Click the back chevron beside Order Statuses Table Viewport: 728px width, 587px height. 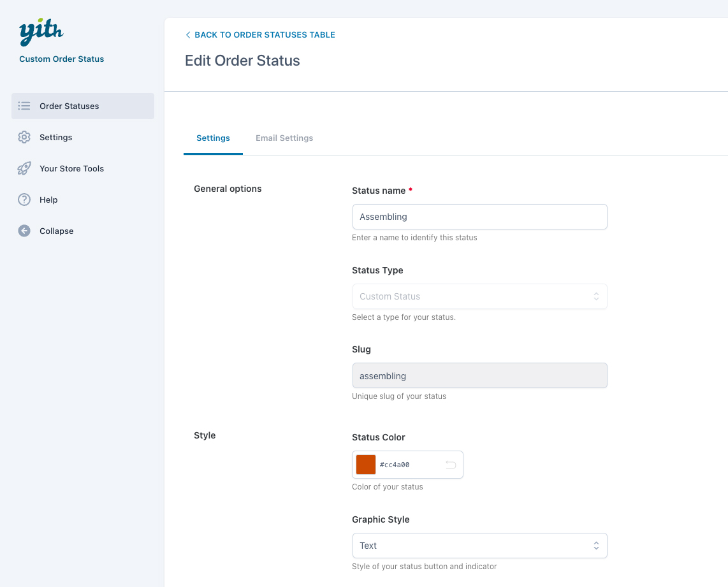(188, 35)
